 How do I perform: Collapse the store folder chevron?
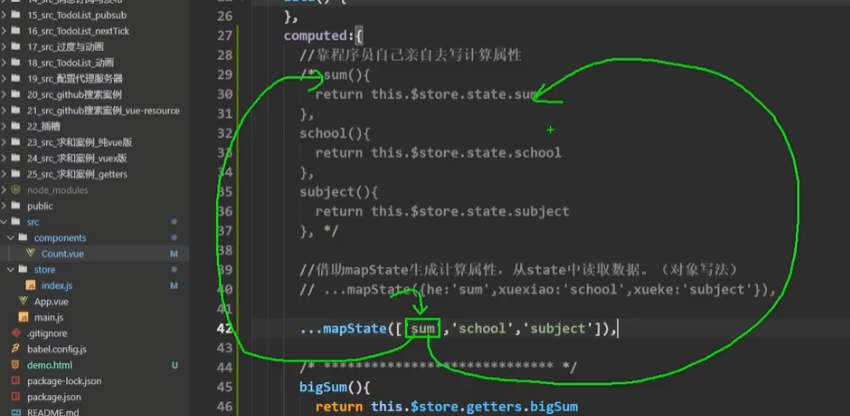[10, 270]
